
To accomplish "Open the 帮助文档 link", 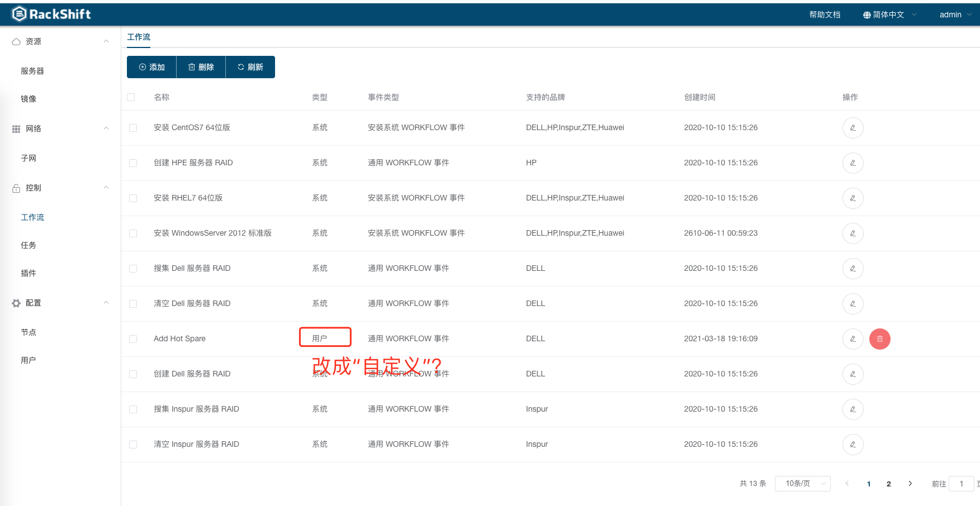I will click(825, 15).
